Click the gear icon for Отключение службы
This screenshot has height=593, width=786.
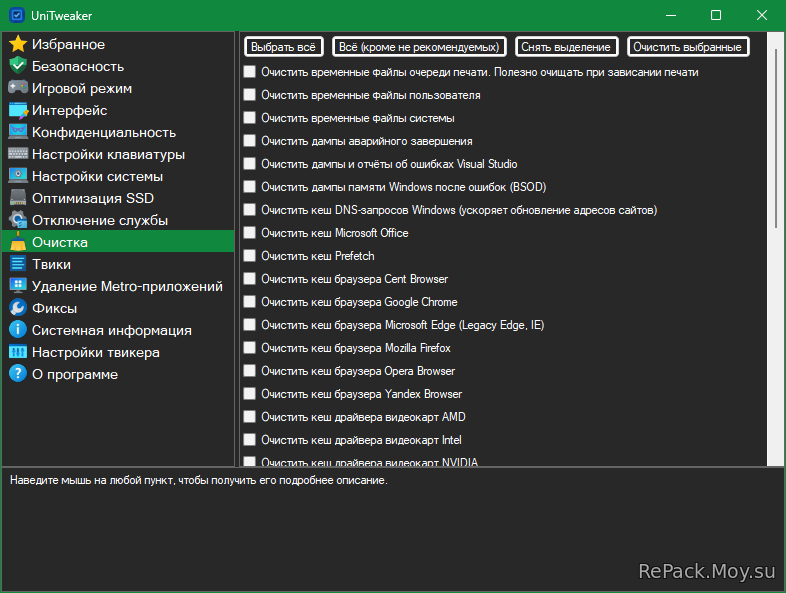[17, 220]
